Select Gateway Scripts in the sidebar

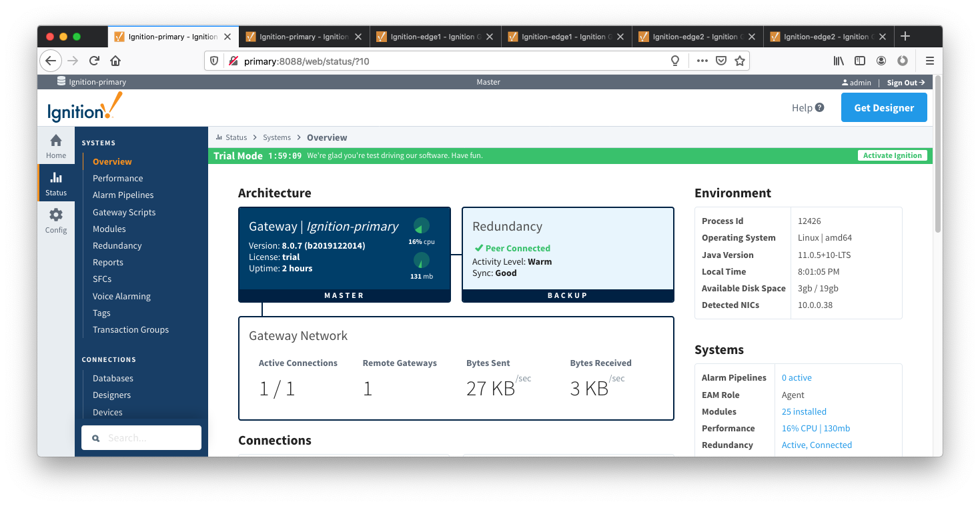124,212
